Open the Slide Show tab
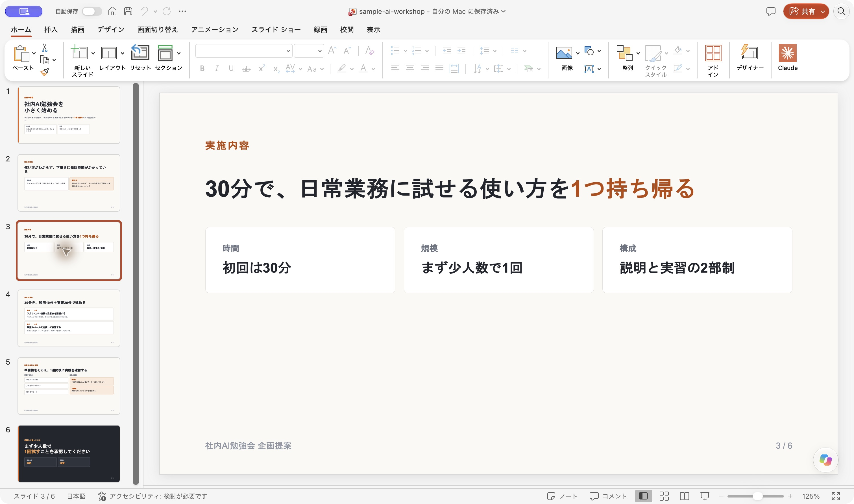Viewport: 854px width, 504px height. (276, 30)
